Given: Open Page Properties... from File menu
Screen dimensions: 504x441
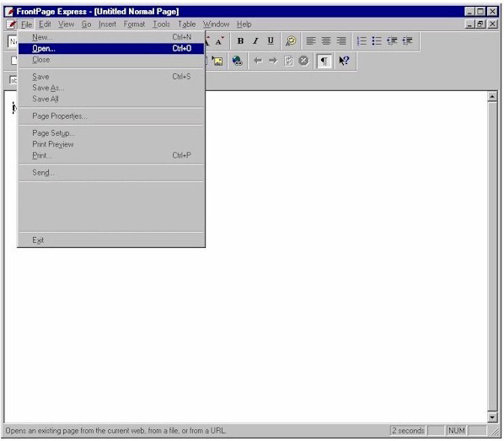Looking at the screenshot, I should coord(111,116).
